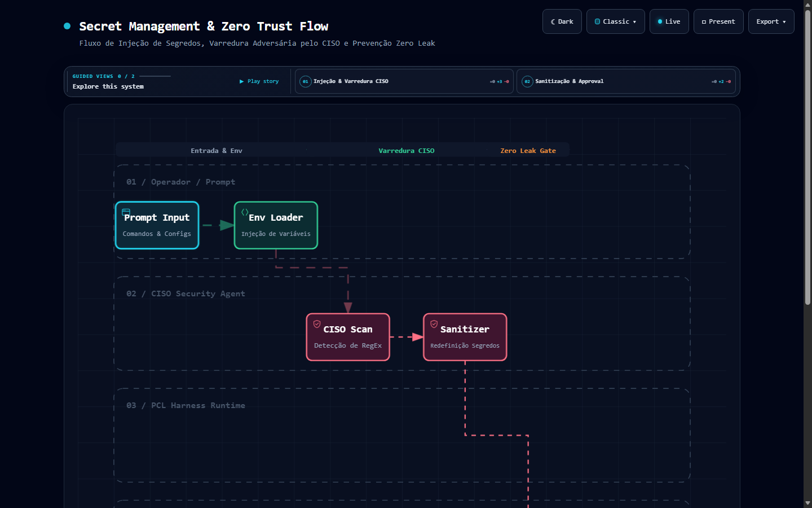Open the Export dropdown menu
Viewport: 812px width, 508px height.
click(x=771, y=21)
